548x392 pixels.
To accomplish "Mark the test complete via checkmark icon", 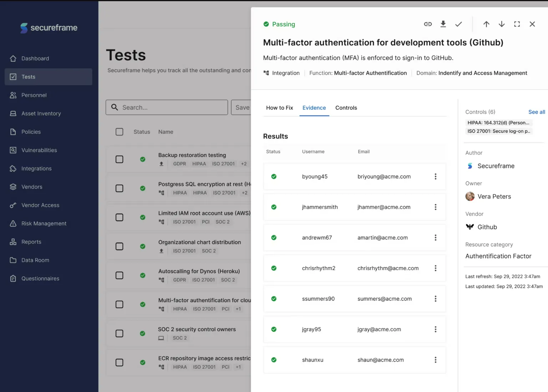I will pos(458,24).
